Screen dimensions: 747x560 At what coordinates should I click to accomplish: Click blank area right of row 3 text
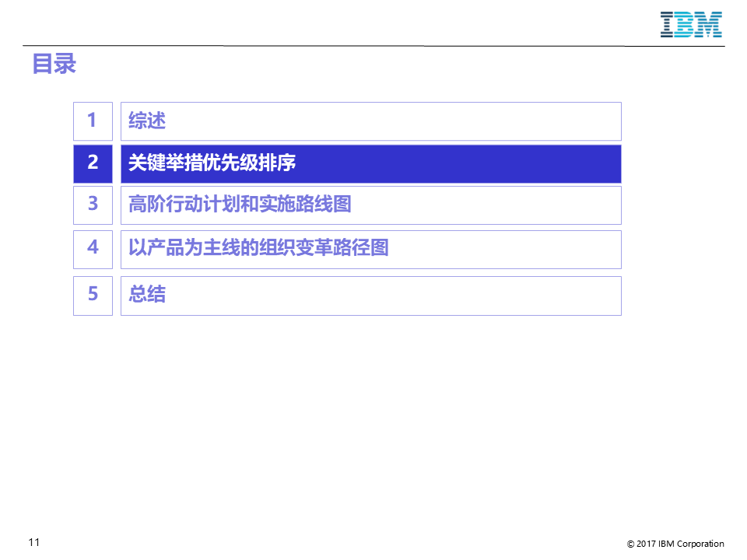(486, 205)
